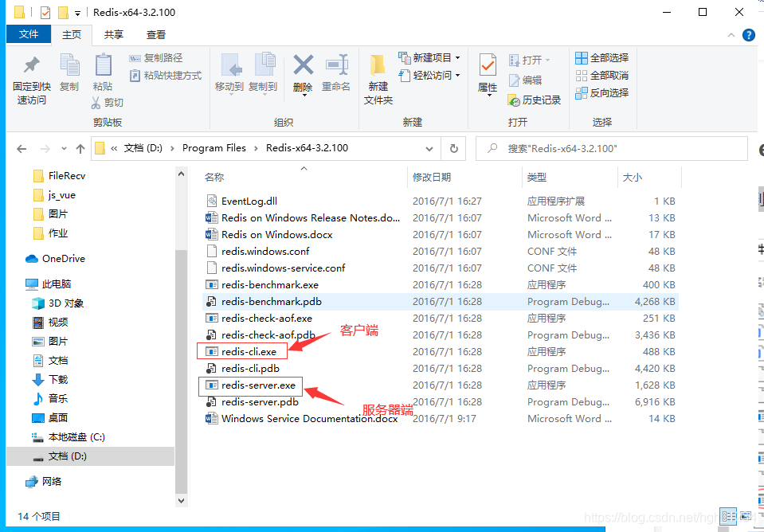Open recent locations dropdown arrow
Viewport: 764px width, 532px height.
pos(64,149)
